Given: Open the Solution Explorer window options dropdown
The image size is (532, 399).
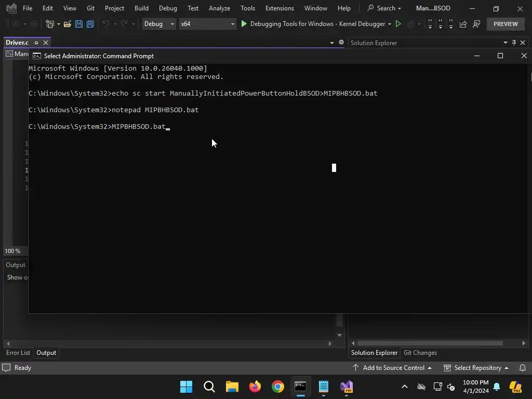Looking at the screenshot, I should (x=505, y=43).
